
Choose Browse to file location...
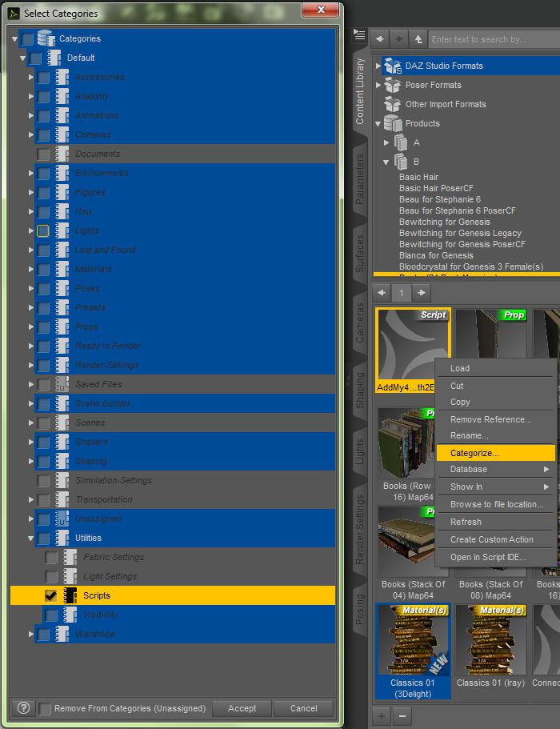[496, 504]
